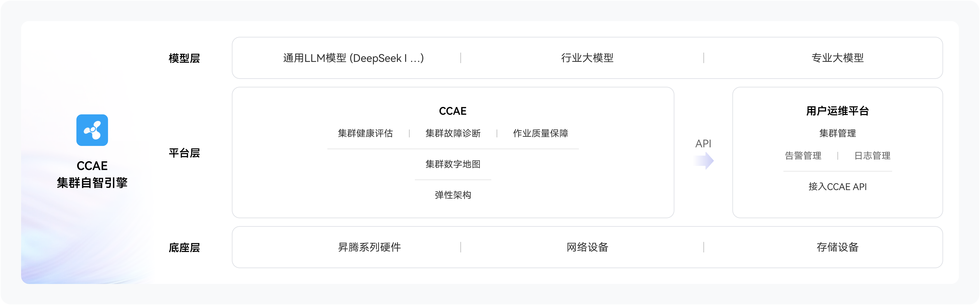Open 集群健康评估 in the CCAE box
Screen dimensions: 980x305
coord(365,133)
